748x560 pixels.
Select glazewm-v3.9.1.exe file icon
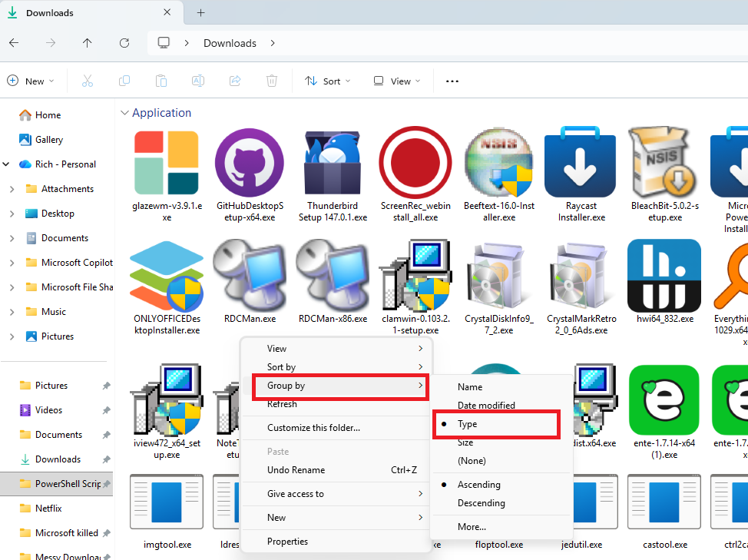pyautogui.click(x=167, y=163)
